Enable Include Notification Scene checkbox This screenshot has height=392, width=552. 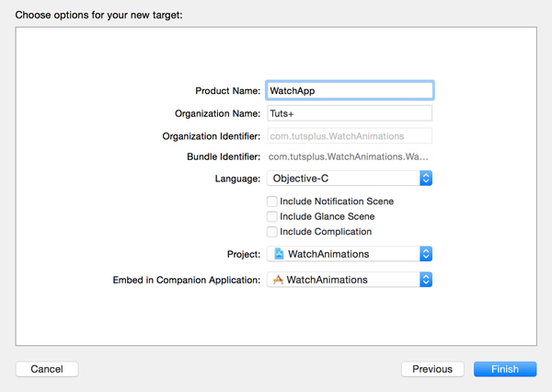[x=271, y=202]
